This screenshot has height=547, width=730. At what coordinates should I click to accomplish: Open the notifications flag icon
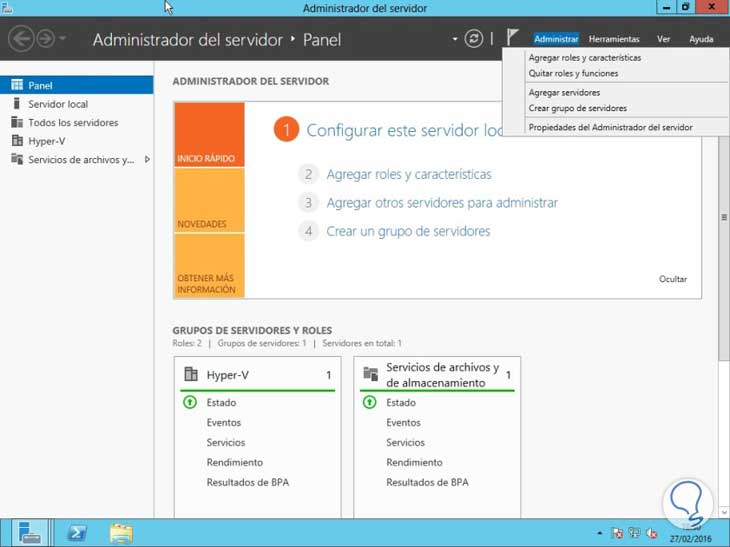tap(512, 37)
